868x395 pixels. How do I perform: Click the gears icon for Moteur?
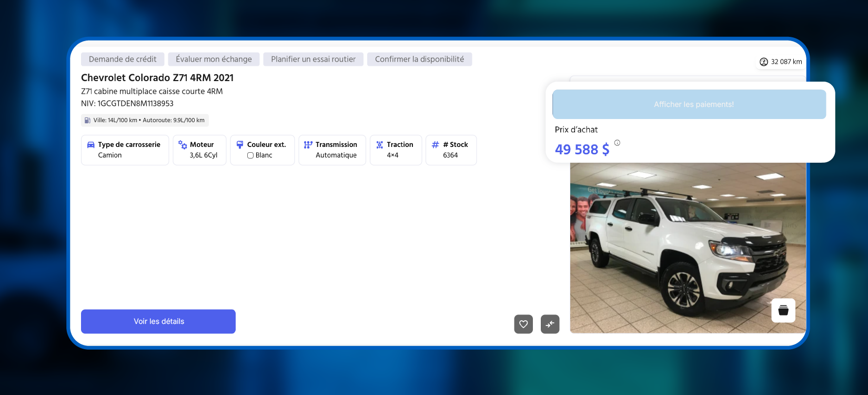[x=183, y=144]
